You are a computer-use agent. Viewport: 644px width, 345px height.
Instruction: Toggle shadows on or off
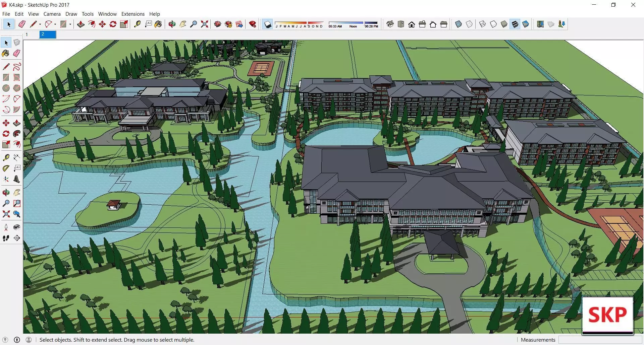(267, 24)
